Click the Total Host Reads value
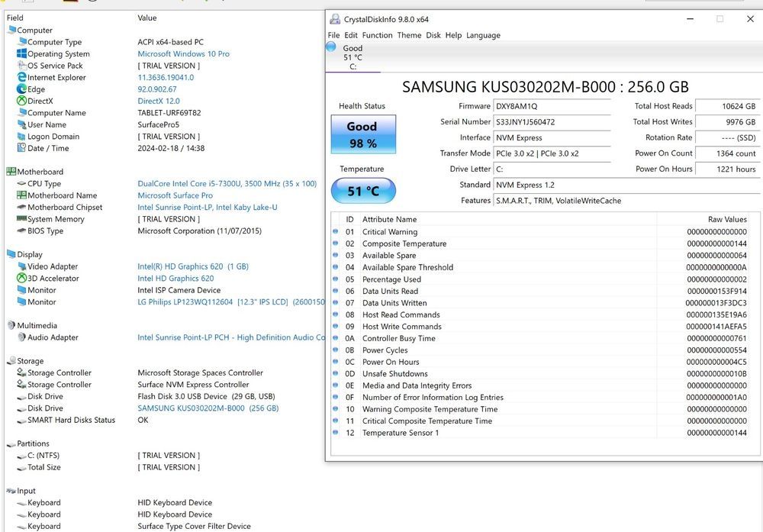This screenshot has width=763, height=532. click(727, 106)
